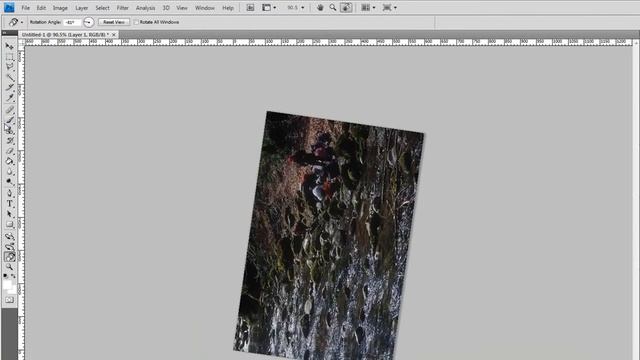Open the Filter menu
Screen dimensions: 640x360
122,8
